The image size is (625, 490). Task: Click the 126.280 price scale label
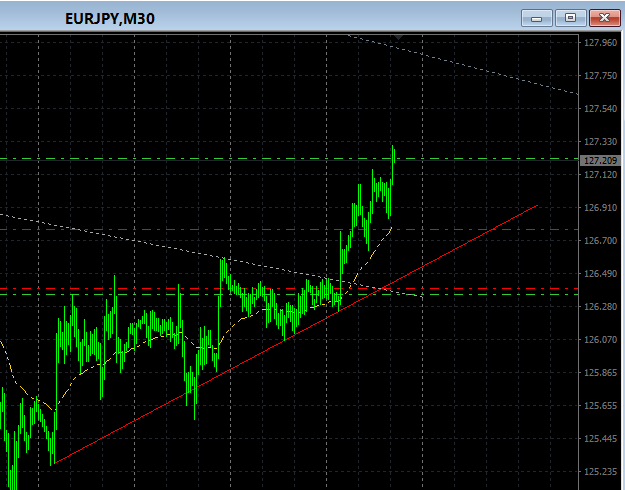(600, 307)
